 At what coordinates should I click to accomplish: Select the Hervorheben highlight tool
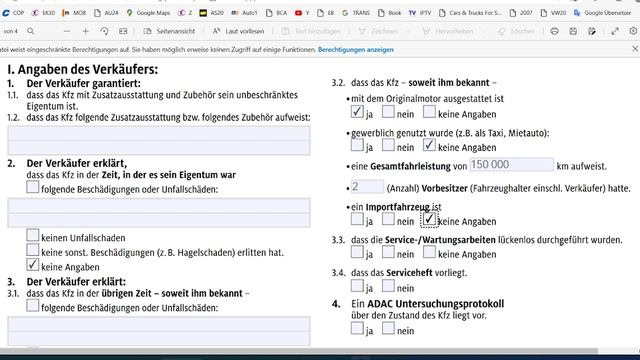(x=448, y=31)
